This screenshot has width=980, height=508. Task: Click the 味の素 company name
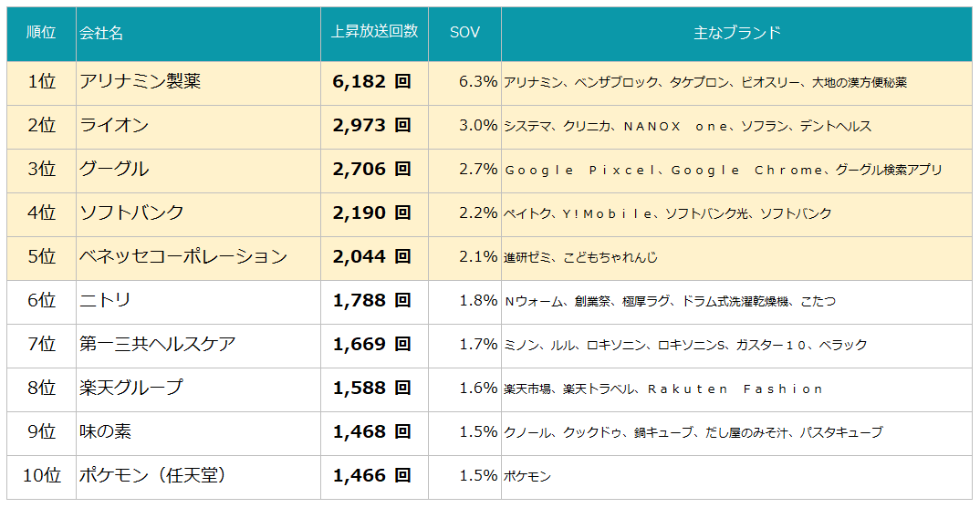106,431
